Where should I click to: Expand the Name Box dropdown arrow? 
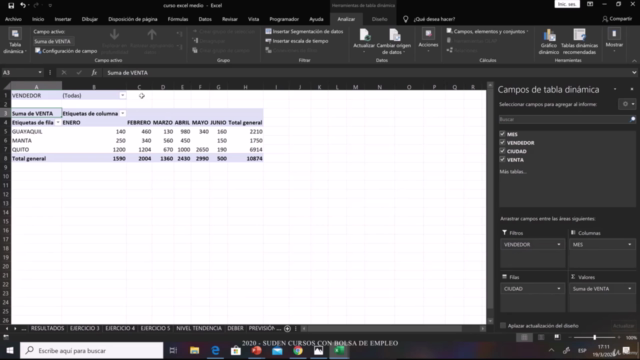point(40,73)
